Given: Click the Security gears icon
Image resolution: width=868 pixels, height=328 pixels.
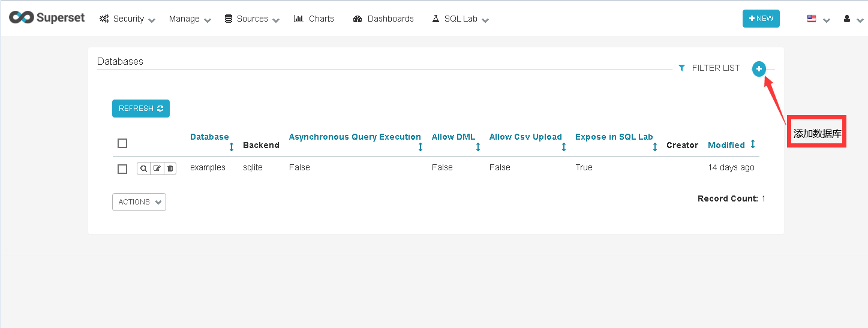Looking at the screenshot, I should click(x=104, y=19).
